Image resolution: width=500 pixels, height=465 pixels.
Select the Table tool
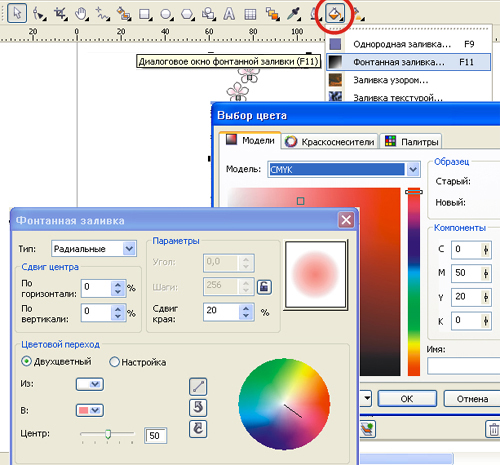click(250, 14)
